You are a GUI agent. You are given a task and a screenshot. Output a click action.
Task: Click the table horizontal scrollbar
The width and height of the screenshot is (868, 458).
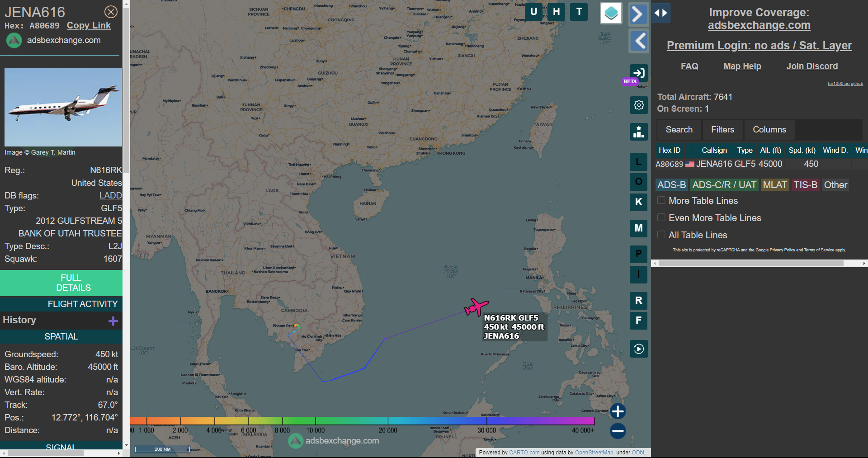click(751, 263)
